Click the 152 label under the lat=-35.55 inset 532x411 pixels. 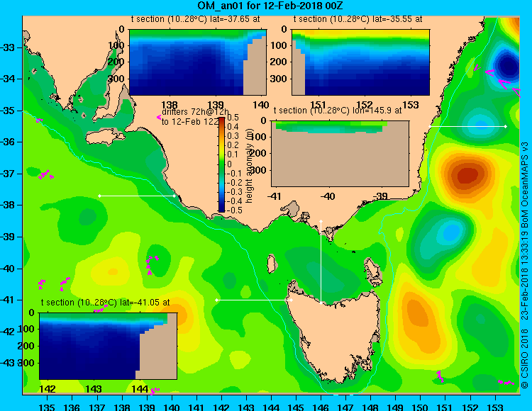pyautogui.click(x=365, y=105)
